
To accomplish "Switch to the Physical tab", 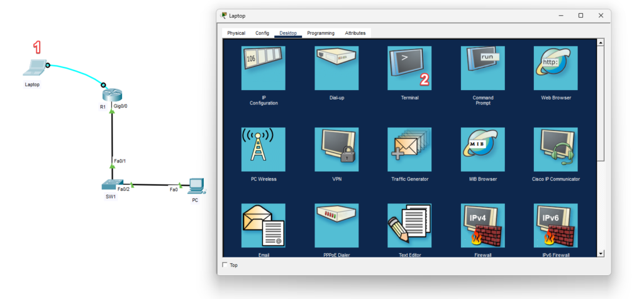I will (x=236, y=33).
